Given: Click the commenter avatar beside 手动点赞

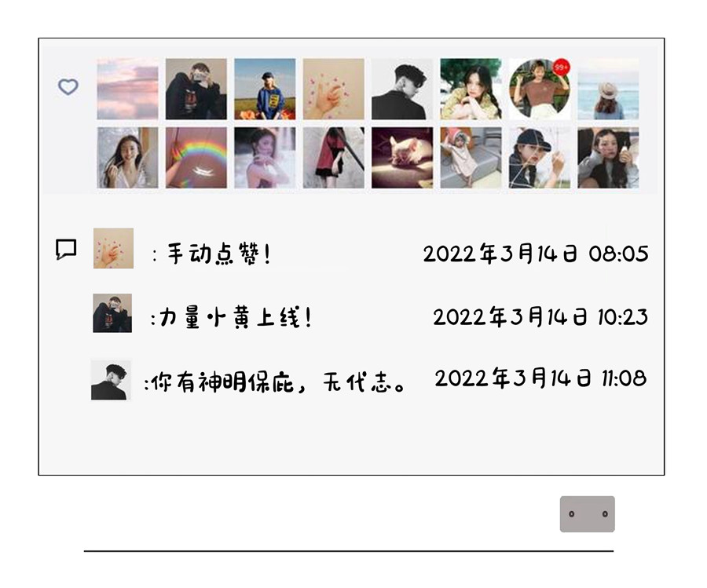Looking at the screenshot, I should point(113,248).
